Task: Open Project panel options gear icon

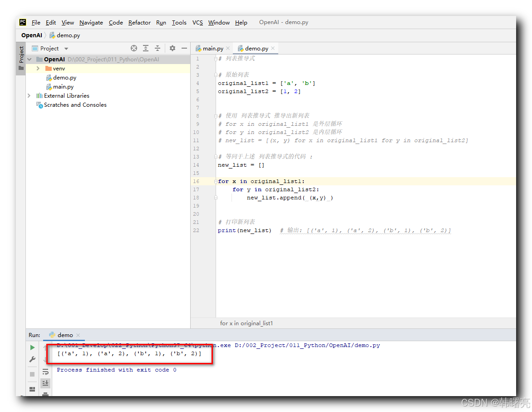Action: [172, 48]
